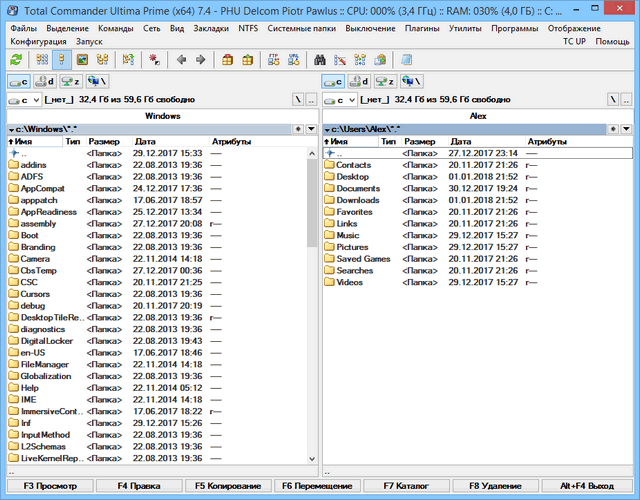640x500 pixels.
Task: Click the forward arrow navigation icon
Action: [201, 60]
